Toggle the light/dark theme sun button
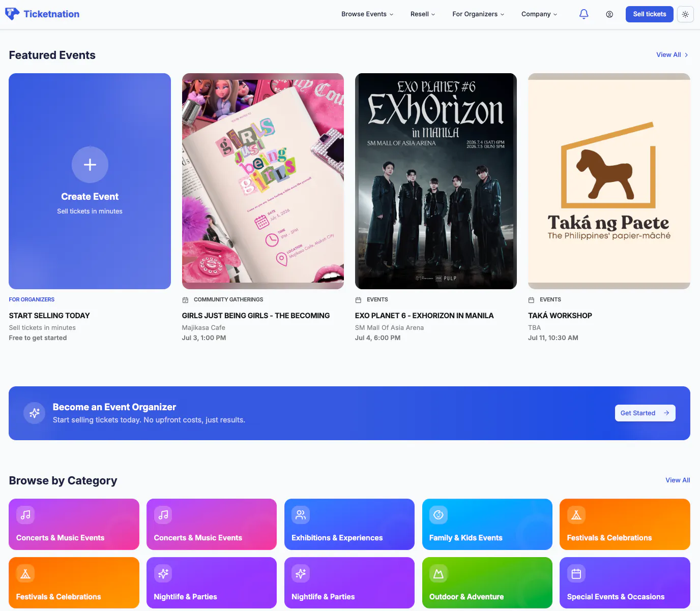 [x=685, y=14]
